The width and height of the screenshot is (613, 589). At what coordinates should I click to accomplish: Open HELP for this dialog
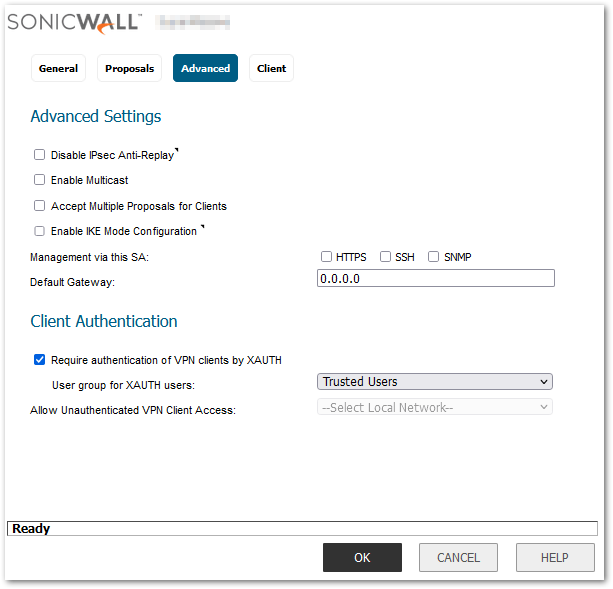pyautogui.click(x=555, y=558)
